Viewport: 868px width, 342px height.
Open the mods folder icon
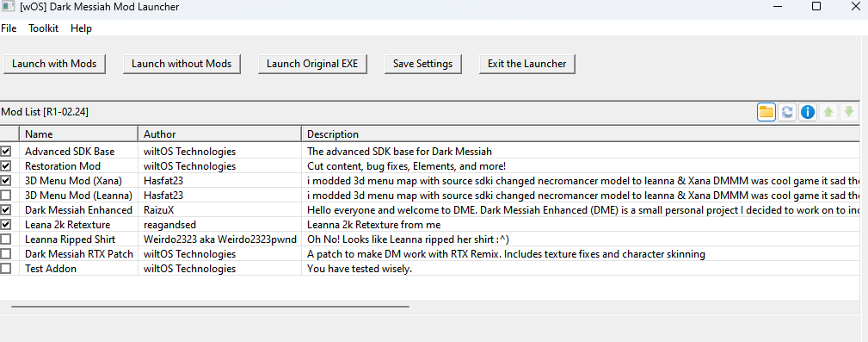coord(766,112)
